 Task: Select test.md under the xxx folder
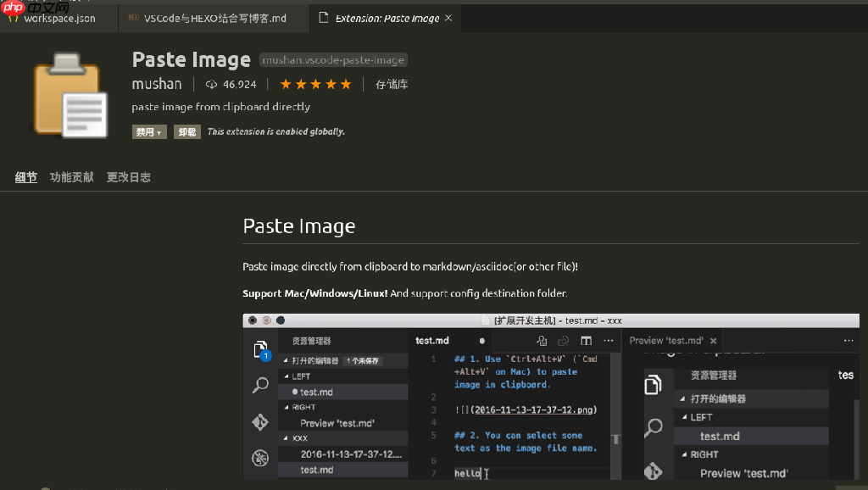[x=342, y=470]
